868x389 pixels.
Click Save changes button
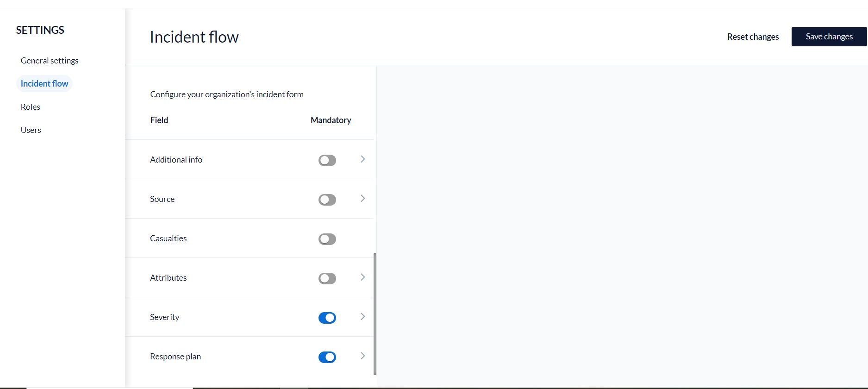point(829,37)
